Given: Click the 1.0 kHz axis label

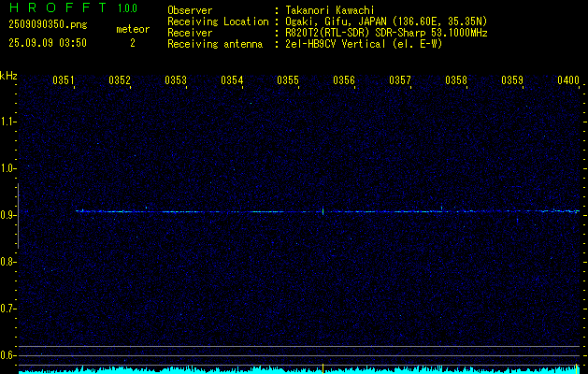Looking at the screenshot, I should pyautogui.click(x=9, y=168).
